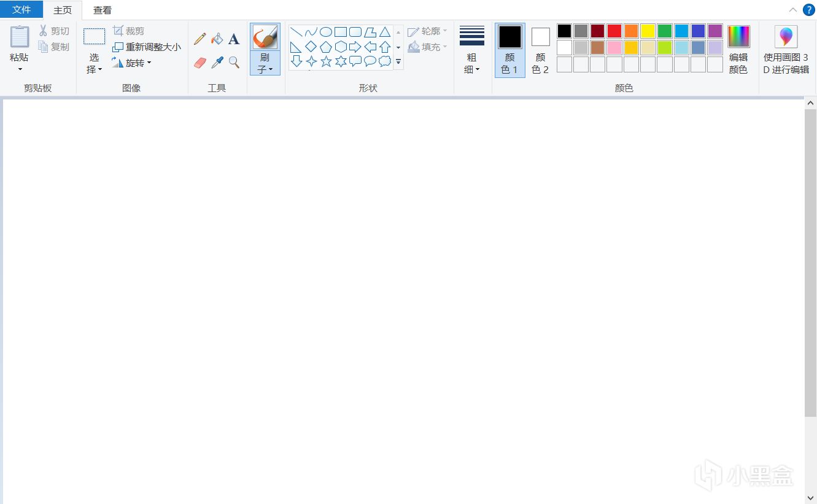Viewport: 817px width, 504px height.
Task: Click the 剪切 (Cut) button
Action: tap(54, 31)
